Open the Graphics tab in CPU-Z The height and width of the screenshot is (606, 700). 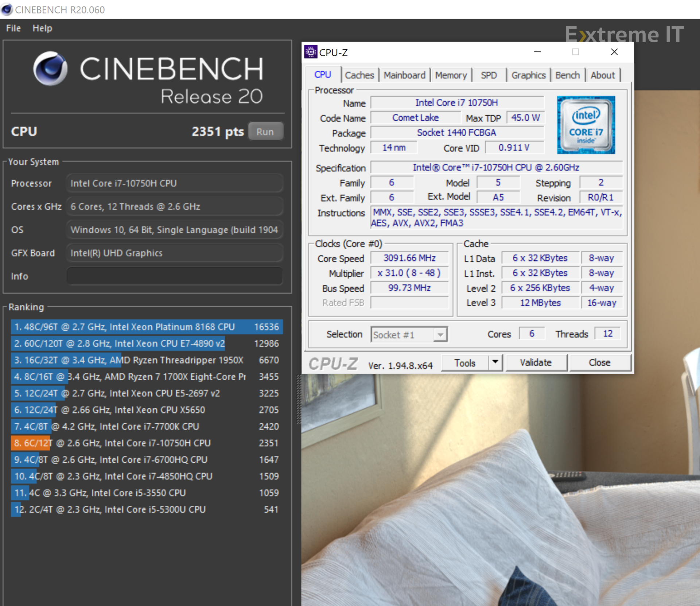(529, 75)
